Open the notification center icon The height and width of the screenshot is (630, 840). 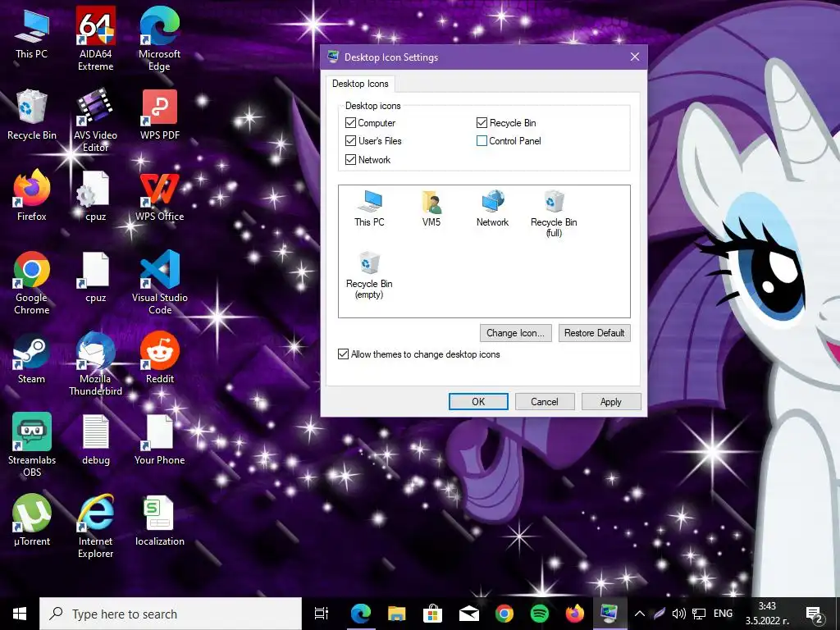[x=815, y=614]
